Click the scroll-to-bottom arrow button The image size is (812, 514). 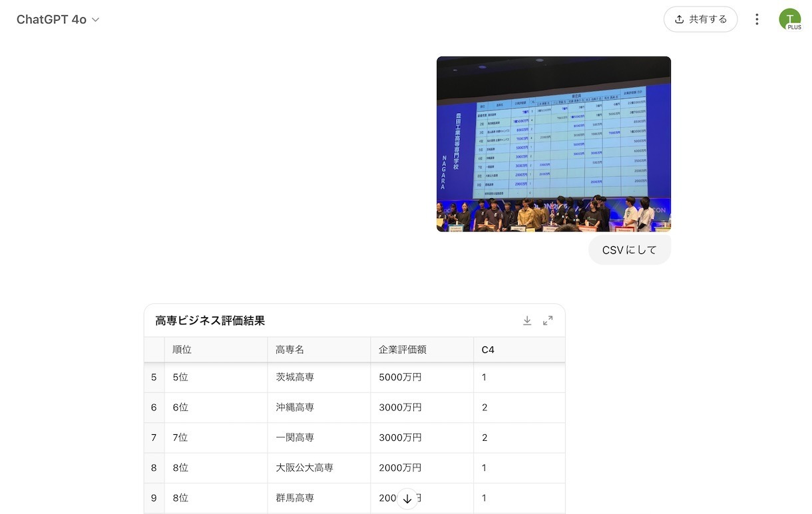(407, 499)
